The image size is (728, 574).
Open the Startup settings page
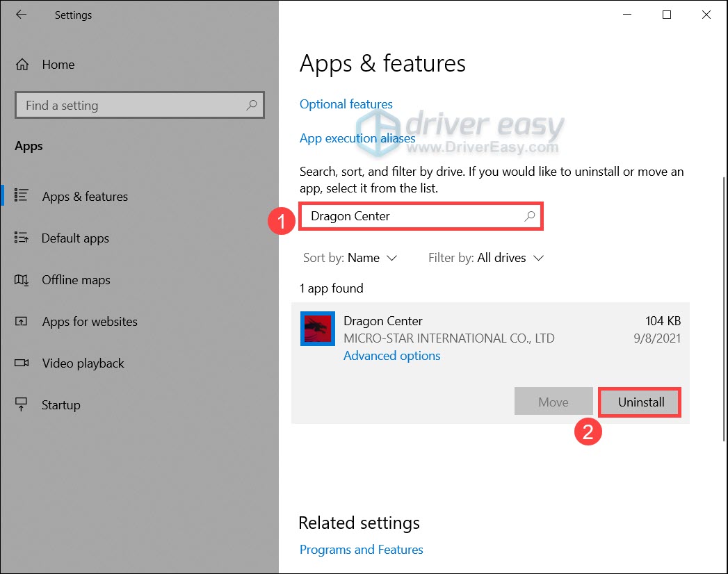(60, 405)
